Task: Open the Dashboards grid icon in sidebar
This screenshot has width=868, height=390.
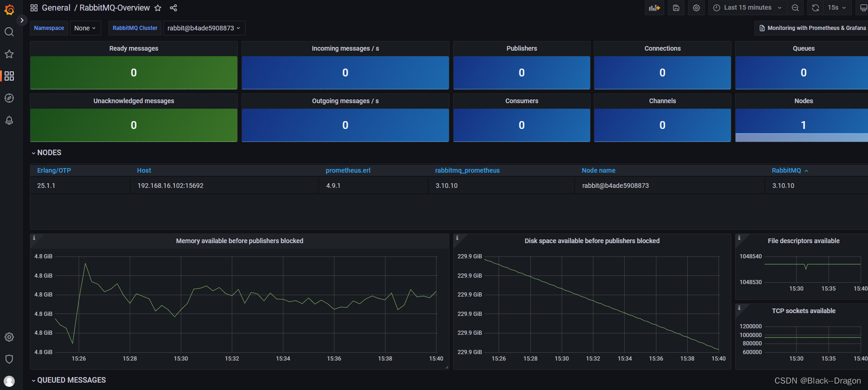Action: (x=9, y=76)
